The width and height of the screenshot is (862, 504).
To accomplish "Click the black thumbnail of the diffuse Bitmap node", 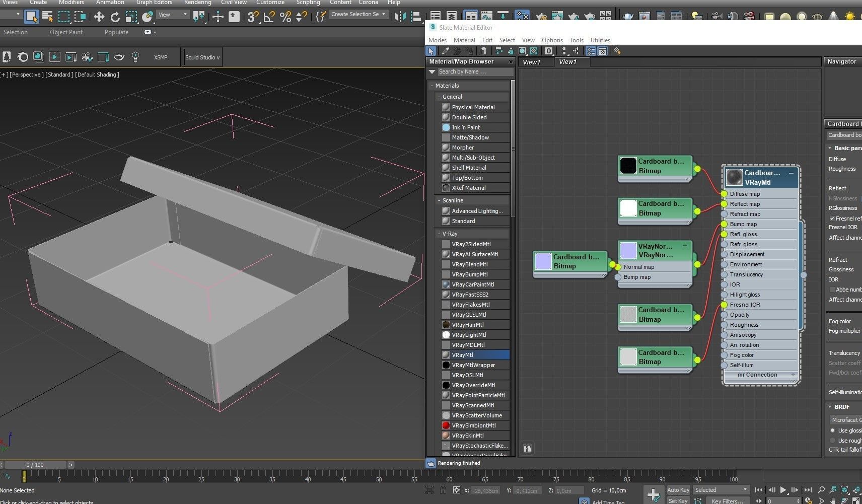I will pyautogui.click(x=628, y=166).
